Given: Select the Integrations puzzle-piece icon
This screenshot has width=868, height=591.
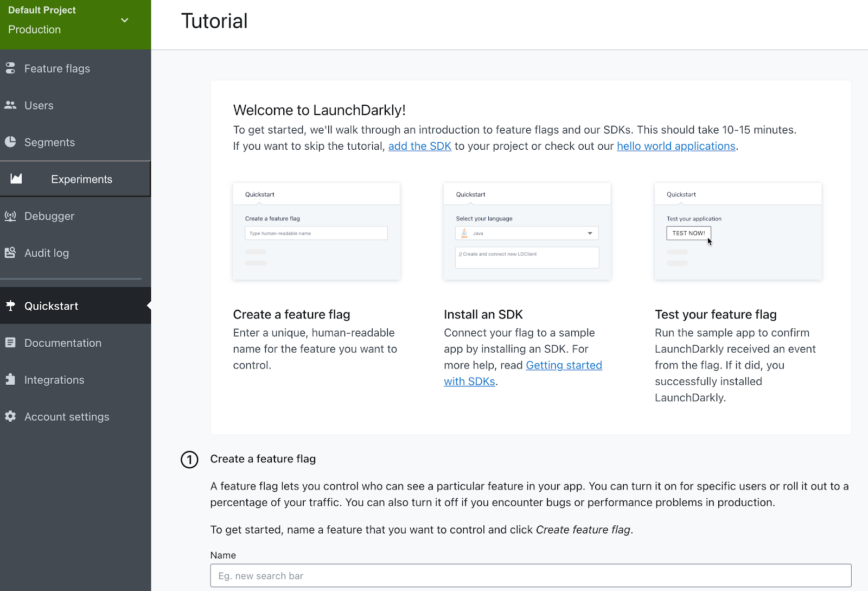Looking at the screenshot, I should coord(11,380).
